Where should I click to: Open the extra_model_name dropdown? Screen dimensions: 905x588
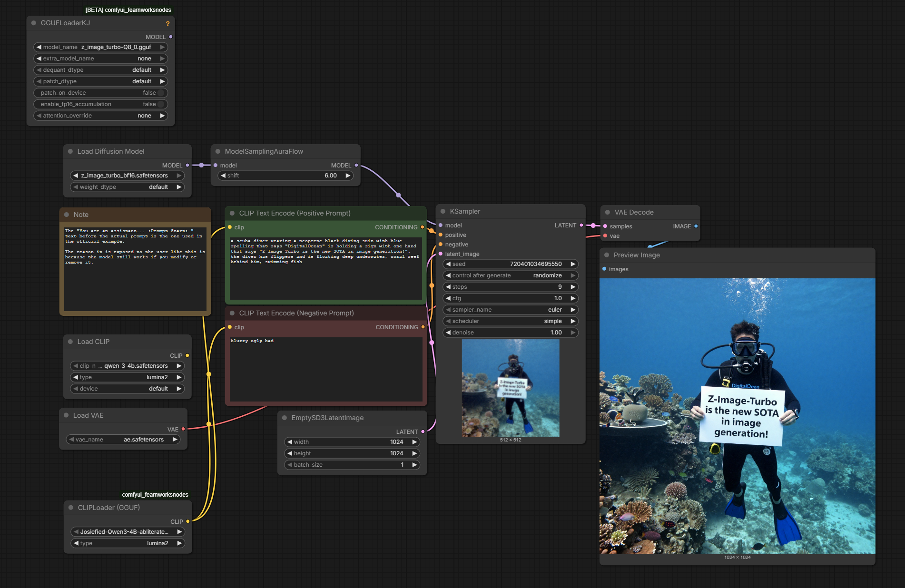(101, 59)
